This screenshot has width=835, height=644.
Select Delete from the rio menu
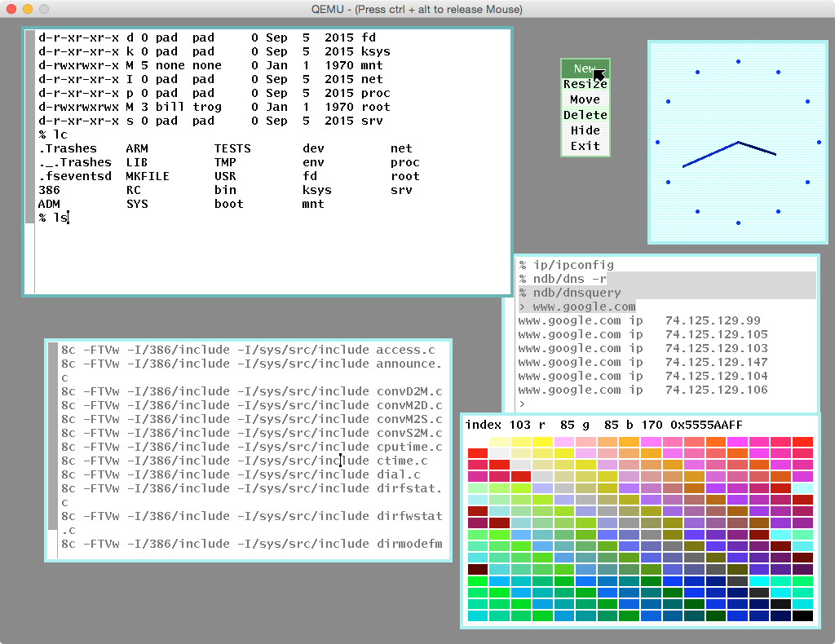point(585,115)
